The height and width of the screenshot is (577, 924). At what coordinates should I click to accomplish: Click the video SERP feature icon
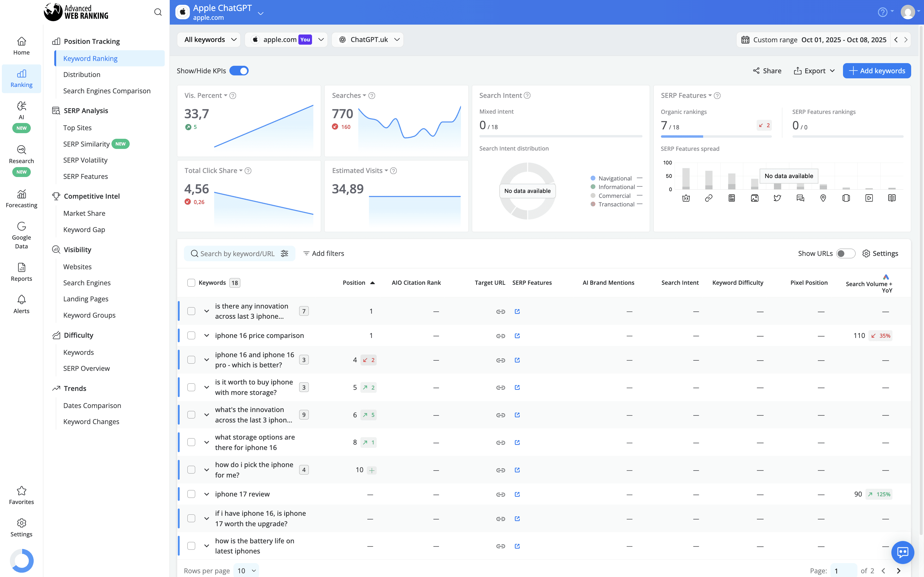pos(869,198)
